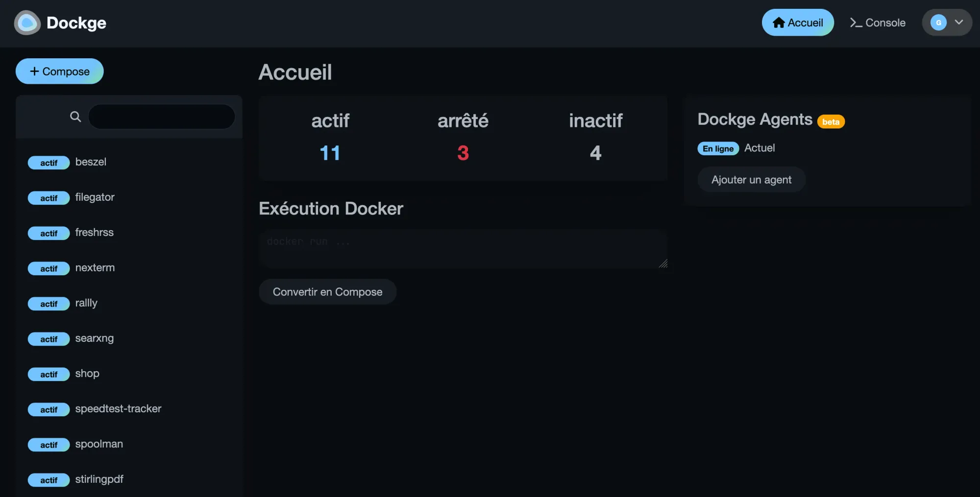Select the speedtest-tracker stack
Screen dimensions: 980x497
[x=118, y=409]
